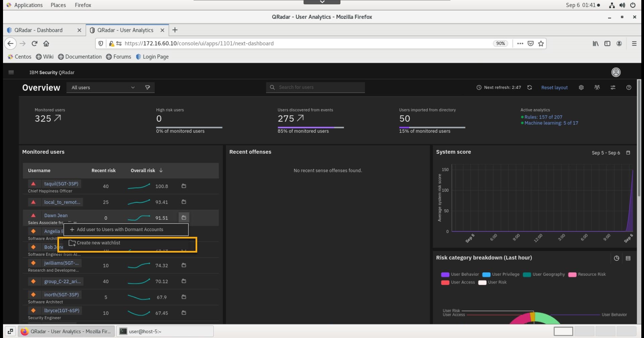Click the page vertical scrollbar
644x338 pixels.
[639, 138]
